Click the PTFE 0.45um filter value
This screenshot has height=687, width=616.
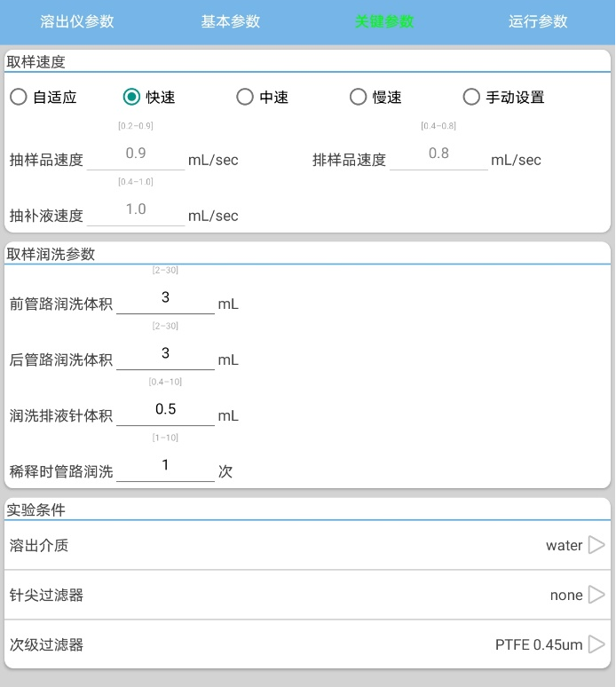[539, 645]
